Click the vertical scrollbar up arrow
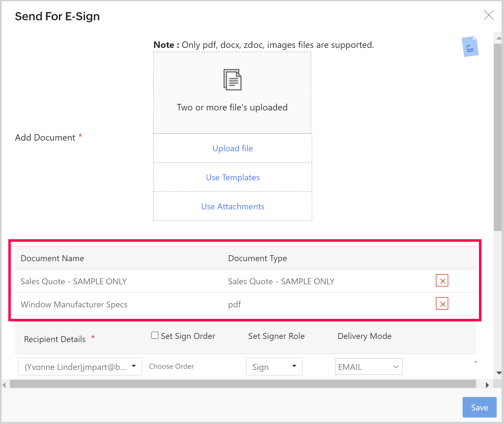 499,38
